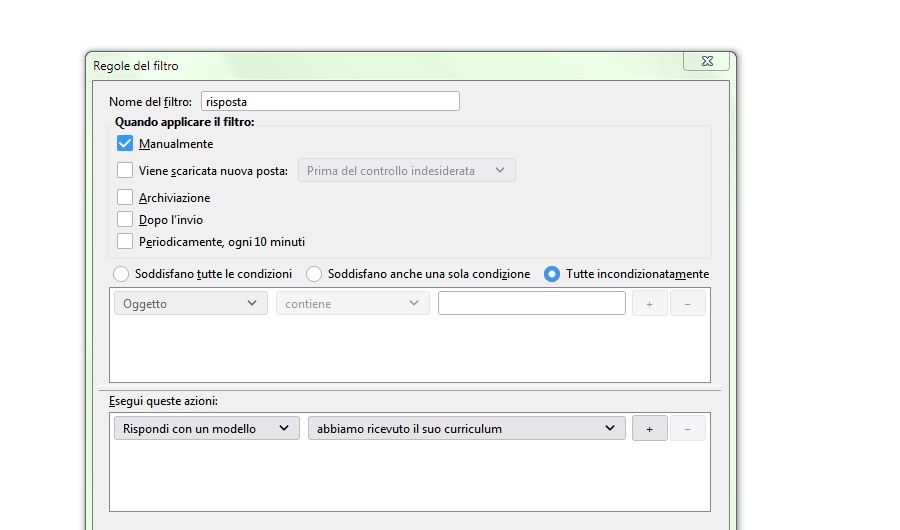Select Soddisfano anche una sola condizione
This screenshot has width=900, height=530.
tap(314, 274)
